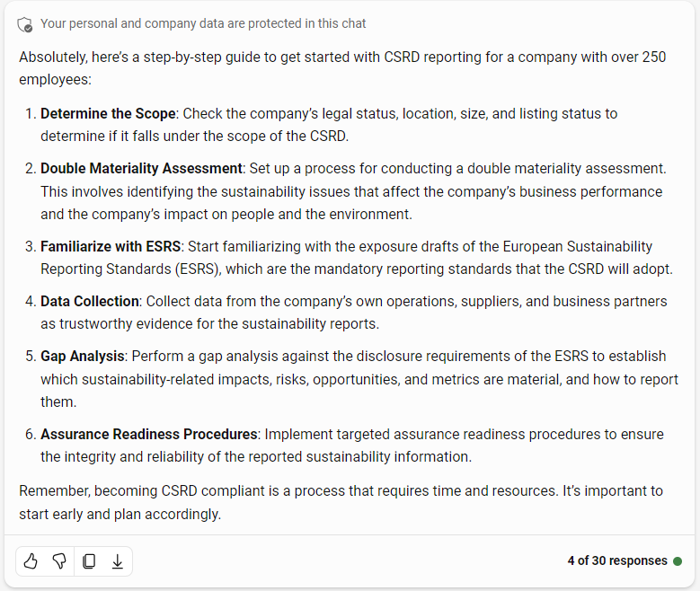The height and width of the screenshot is (591, 700).
Task: Click the 'Determine the Scope' heading
Action: click(x=108, y=114)
